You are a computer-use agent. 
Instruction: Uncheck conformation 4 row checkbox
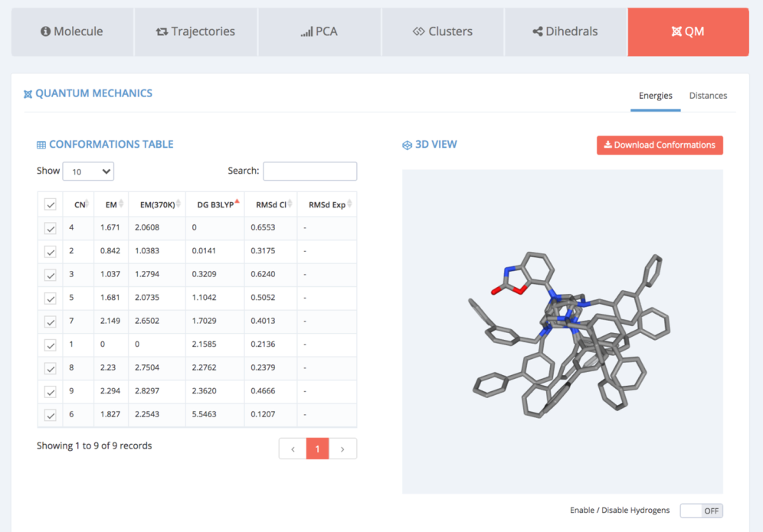tap(51, 228)
